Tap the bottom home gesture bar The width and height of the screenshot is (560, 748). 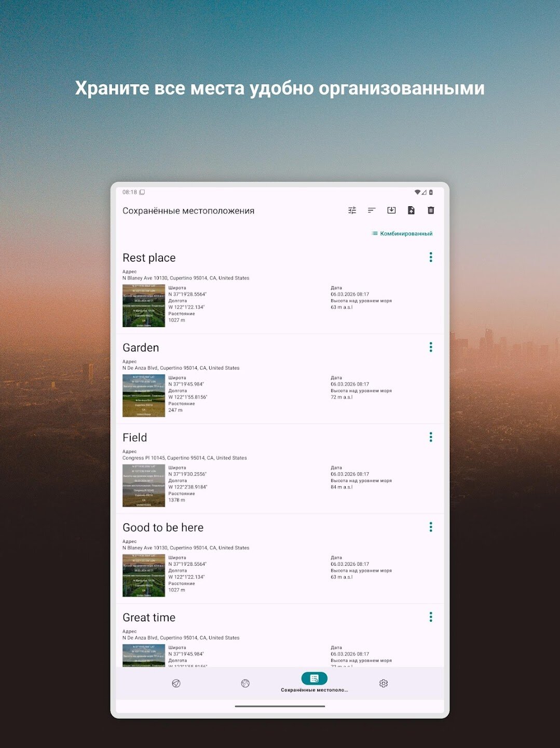point(280,706)
